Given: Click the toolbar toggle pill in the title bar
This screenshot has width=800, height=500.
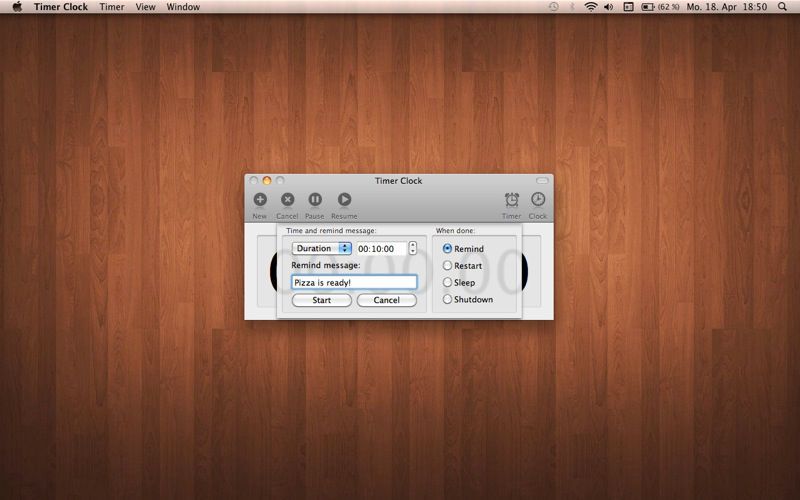Looking at the screenshot, I should coord(542,181).
